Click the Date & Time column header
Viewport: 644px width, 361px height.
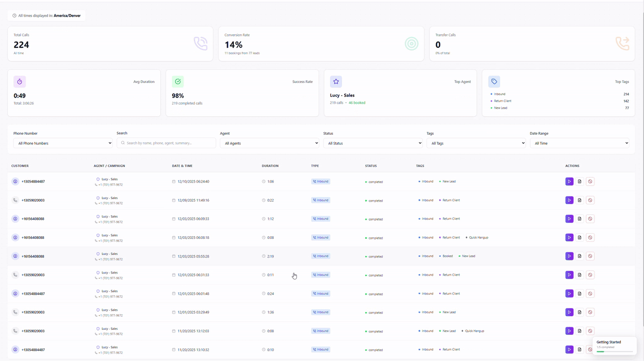click(182, 166)
